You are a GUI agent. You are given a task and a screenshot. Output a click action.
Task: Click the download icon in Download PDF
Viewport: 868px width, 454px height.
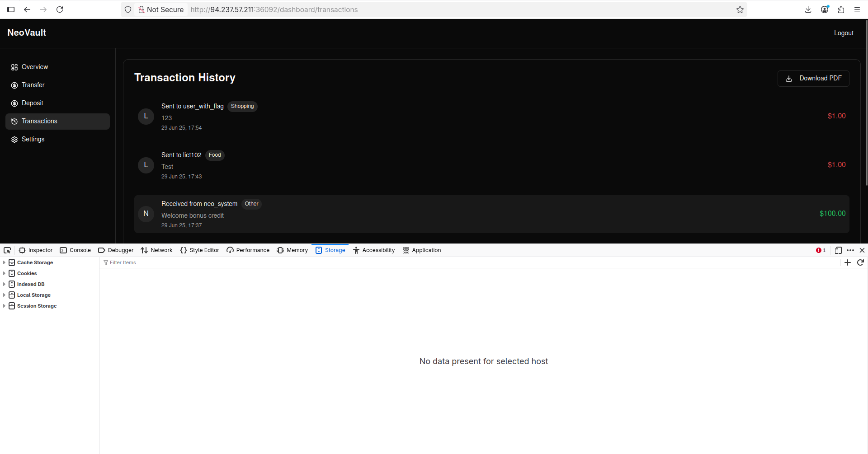pos(789,79)
